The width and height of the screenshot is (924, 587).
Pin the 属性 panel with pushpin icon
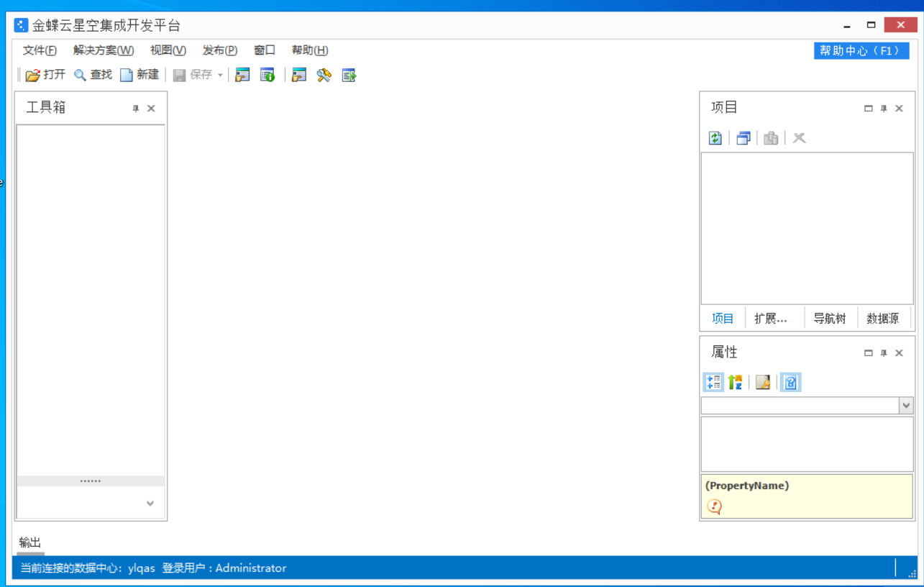tap(884, 353)
